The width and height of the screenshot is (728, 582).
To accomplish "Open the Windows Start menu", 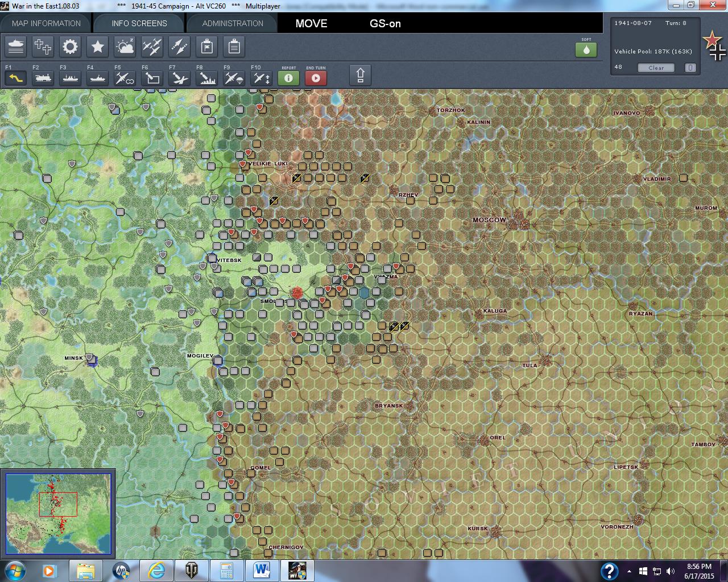I will click(x=14, y=570).
